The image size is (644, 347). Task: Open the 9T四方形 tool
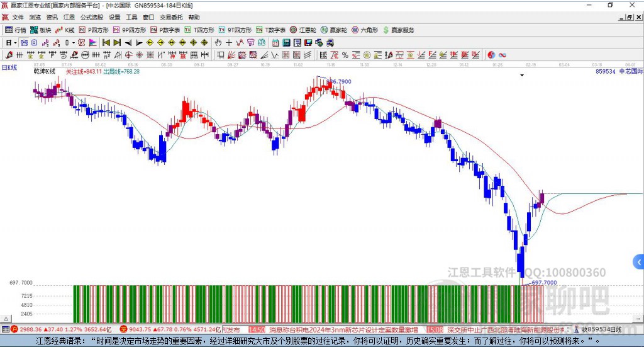coord(235,30)
